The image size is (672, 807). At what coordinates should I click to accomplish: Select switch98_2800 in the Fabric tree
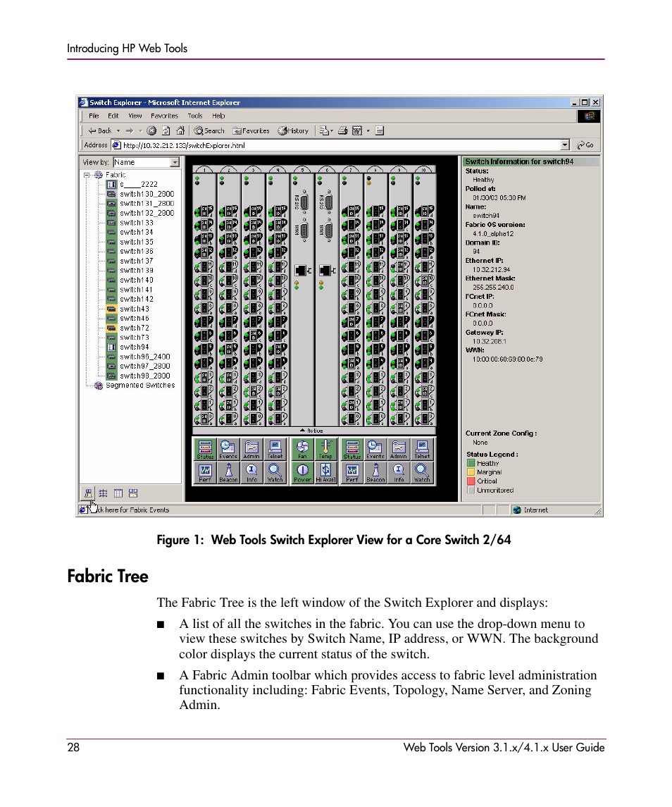144,376
